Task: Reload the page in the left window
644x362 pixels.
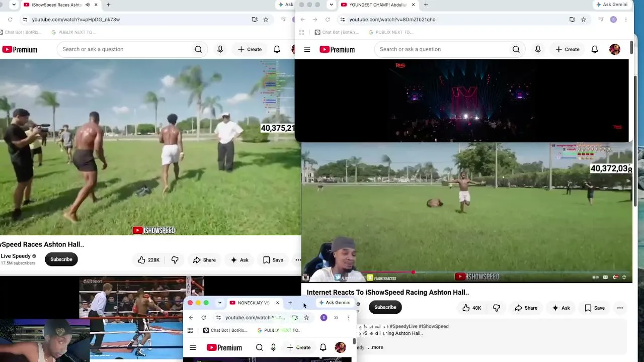Action: (10, 20)
